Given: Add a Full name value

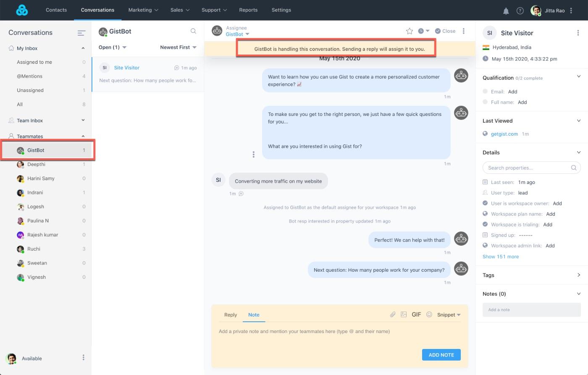Looking at the screenshot, I should [522, 102].
